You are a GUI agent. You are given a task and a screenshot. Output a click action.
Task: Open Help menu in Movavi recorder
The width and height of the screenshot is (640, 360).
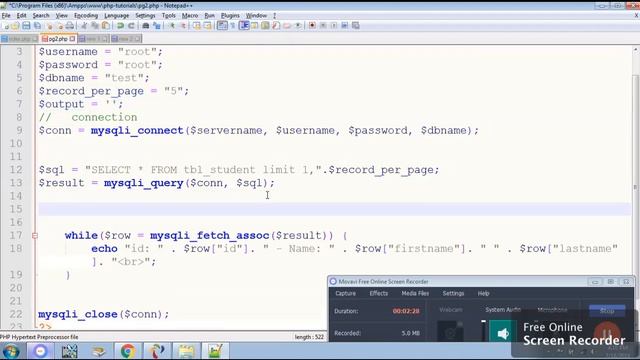coord(483,293)
